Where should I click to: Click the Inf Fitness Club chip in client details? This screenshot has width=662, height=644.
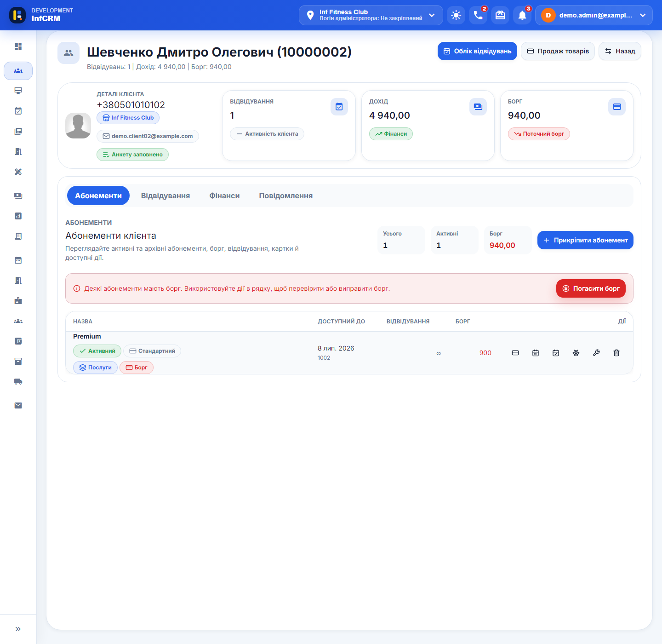point(128,118)
